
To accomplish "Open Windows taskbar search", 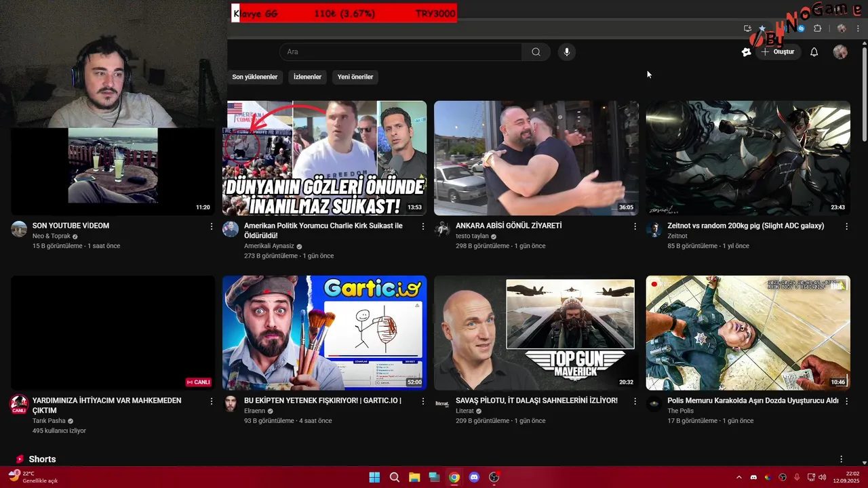I will [395, 477].
